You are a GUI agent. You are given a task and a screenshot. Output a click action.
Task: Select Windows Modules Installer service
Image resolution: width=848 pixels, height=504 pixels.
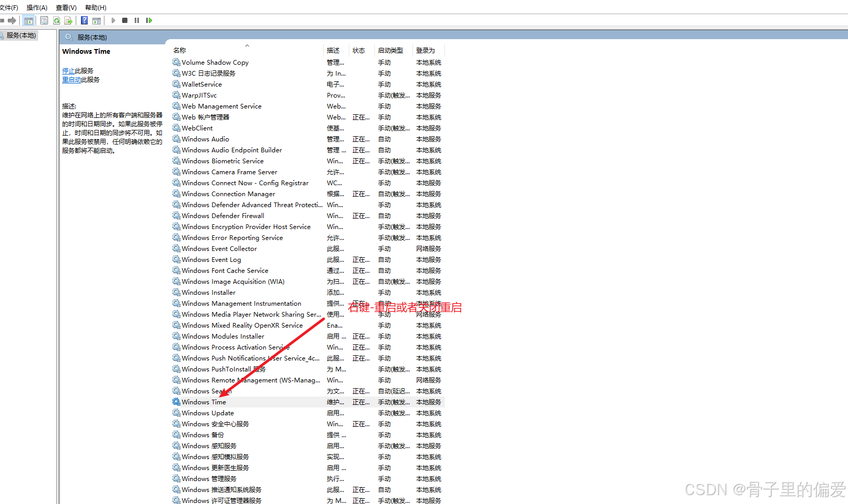[308, 336]
